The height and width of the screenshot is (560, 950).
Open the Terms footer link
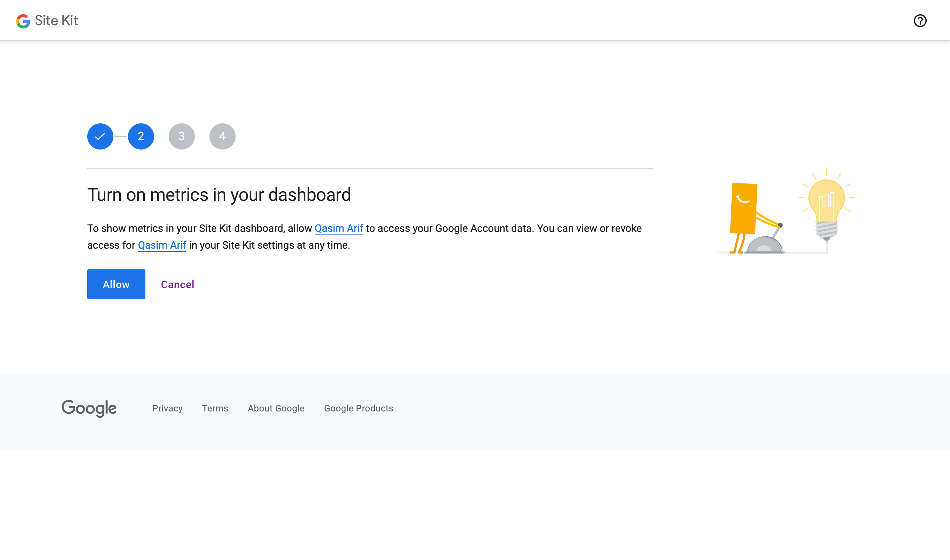pos(215,408)
